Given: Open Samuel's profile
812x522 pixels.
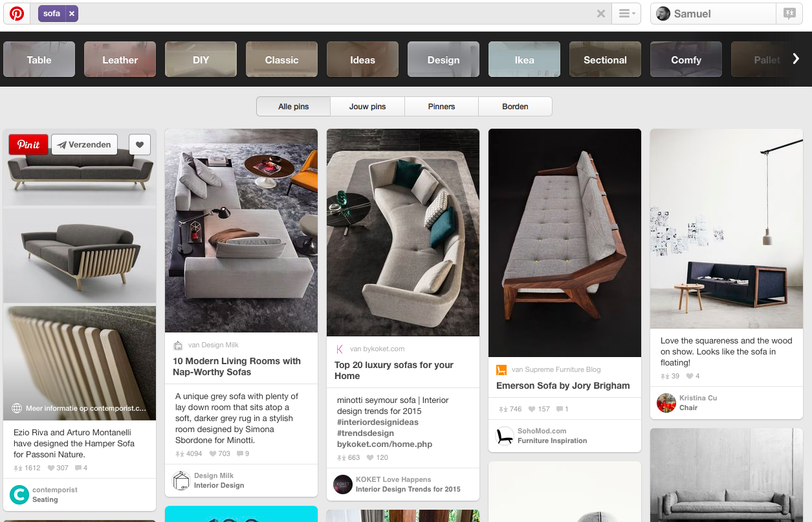Looking at the screenshot, I should point(713,14).
